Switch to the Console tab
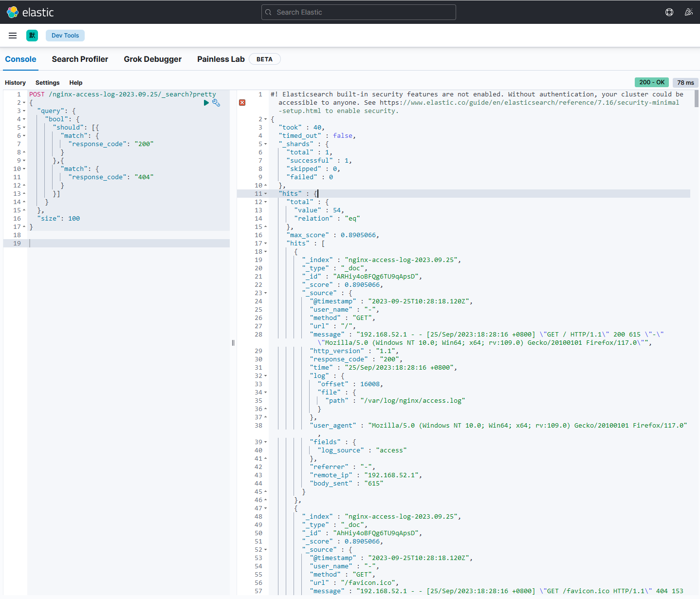Screen dimensions: 700x599 (20, 59)
